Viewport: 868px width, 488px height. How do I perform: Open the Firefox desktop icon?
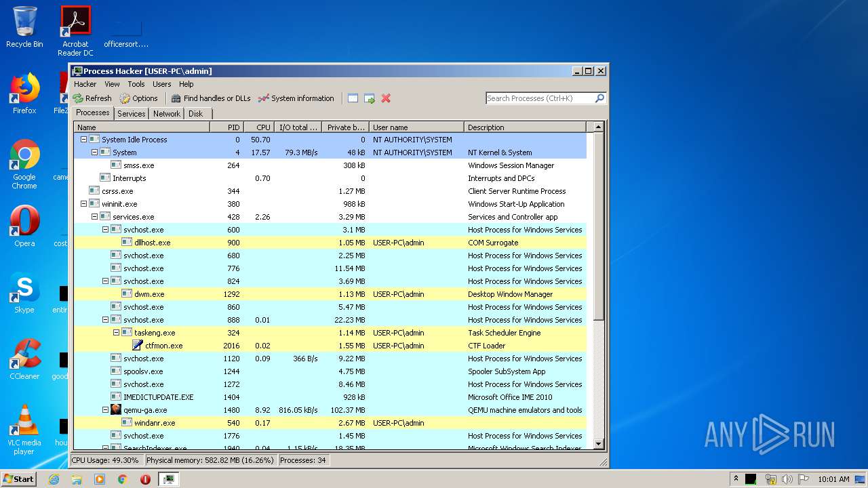[24, 94]
